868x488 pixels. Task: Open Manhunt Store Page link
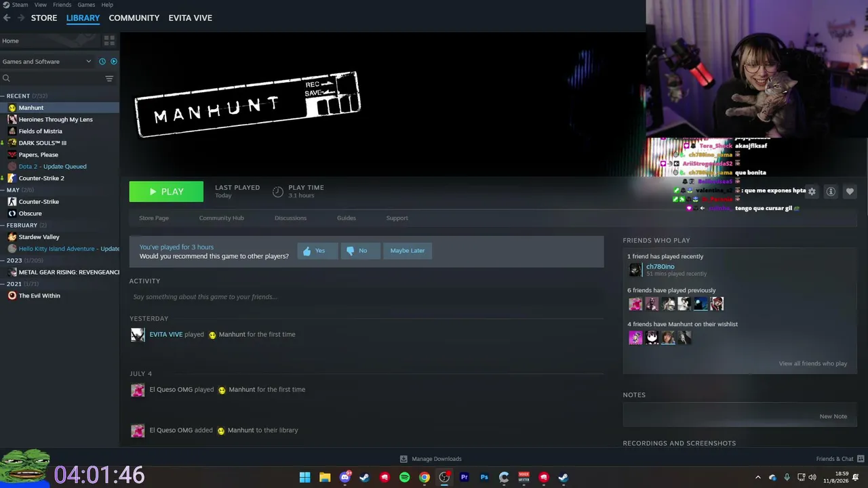[154, 218]
